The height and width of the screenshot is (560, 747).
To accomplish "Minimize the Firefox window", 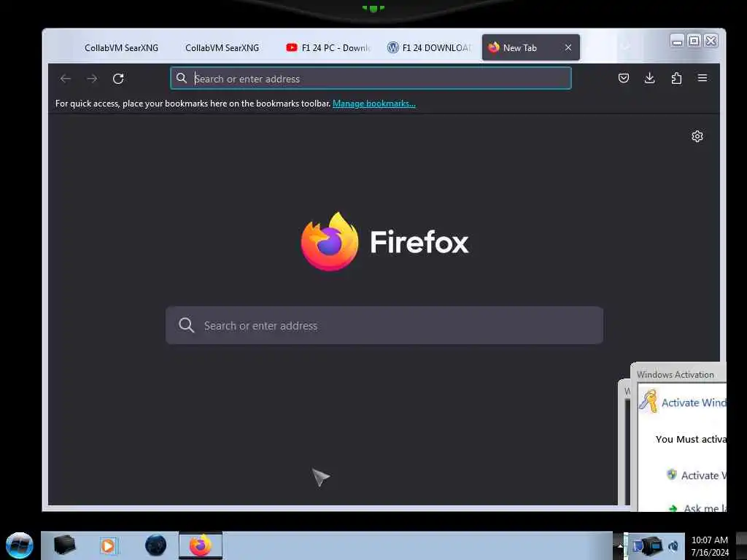I will point(677,41).
